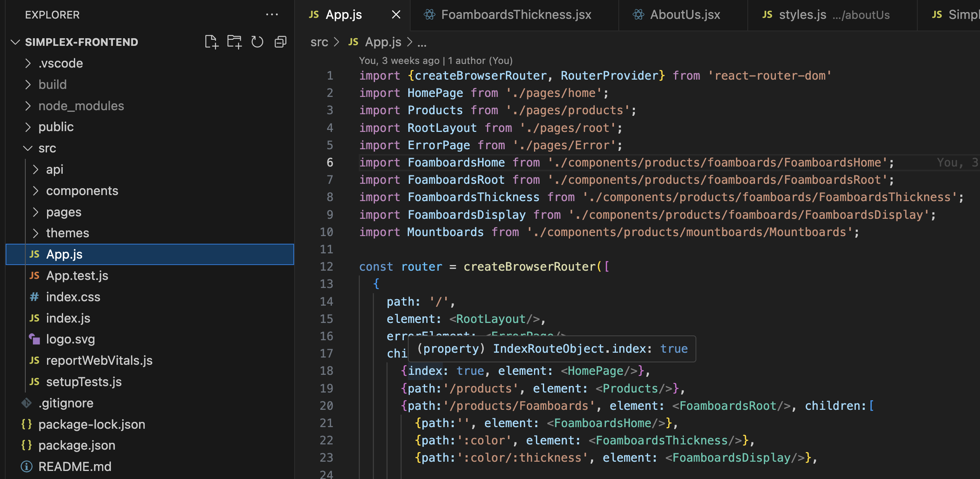Image resolution: width=980 pixels, height=479 pixels.
Task: Expand the .vscode folder
Action: pos(28,63)
